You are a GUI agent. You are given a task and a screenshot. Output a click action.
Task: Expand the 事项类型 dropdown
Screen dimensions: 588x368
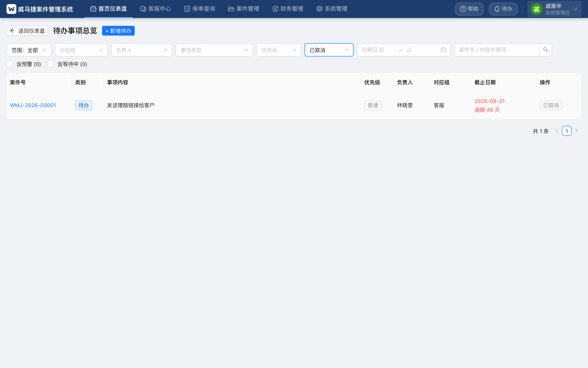[214, 50]
